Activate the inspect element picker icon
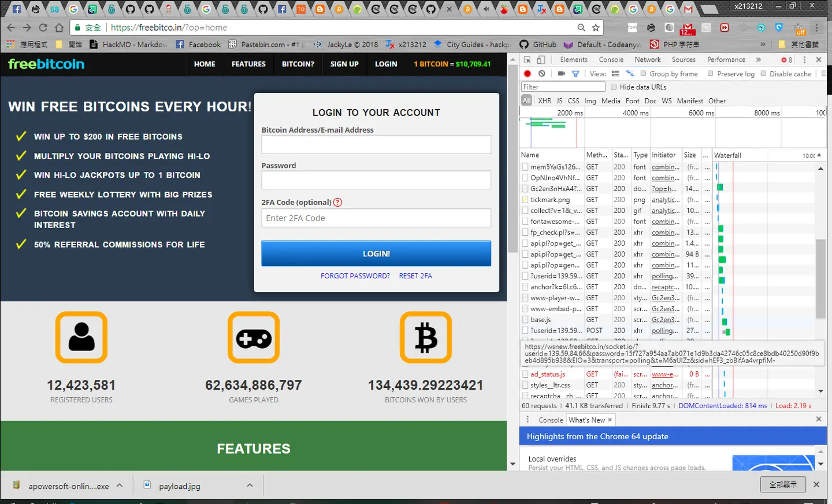This screenshot has width=832, height=504. click(x=528, y=59)
